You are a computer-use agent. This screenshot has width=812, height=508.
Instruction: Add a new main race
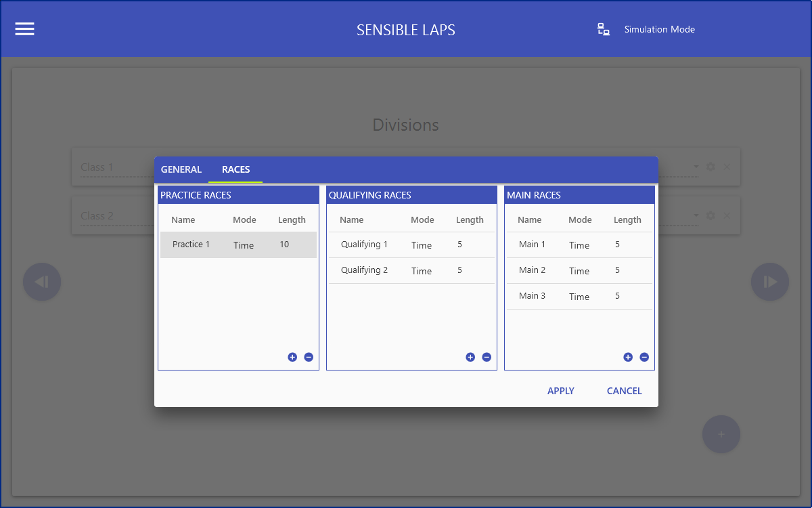click(628, 357)
